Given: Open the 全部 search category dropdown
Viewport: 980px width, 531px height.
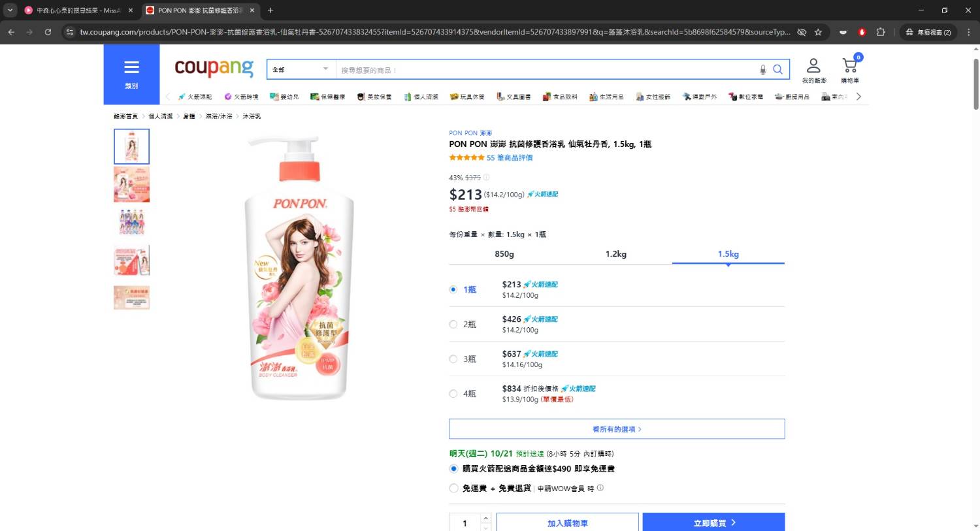Looking at the screenshot, I should pyautogui.click(x=300, y=69).
